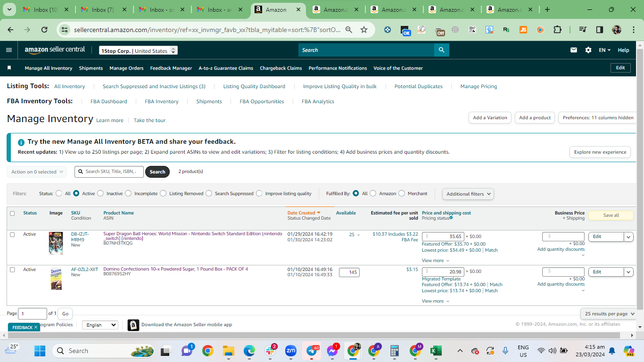Click the bookmark flag beside Manage All Inventory
Image resolution: width=644 pixels, height=362 pixels.
(9, 68)
